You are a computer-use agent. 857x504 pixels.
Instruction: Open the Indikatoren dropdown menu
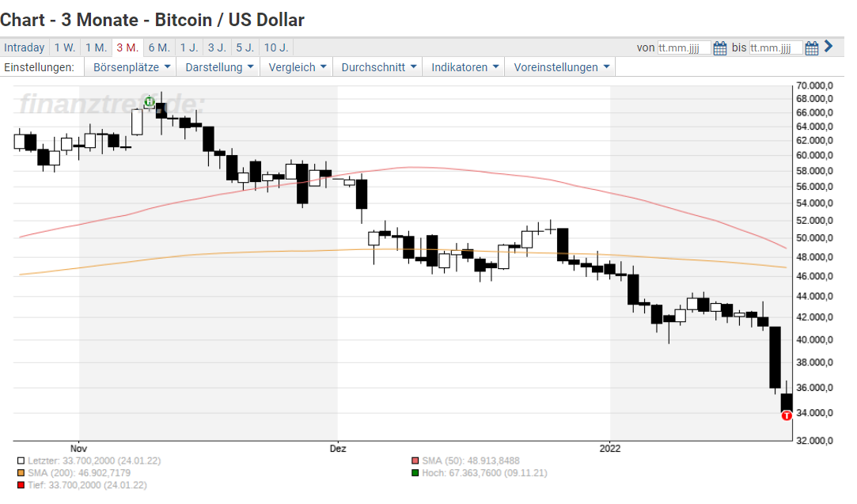pyautogui.click(x=465, y=67)
